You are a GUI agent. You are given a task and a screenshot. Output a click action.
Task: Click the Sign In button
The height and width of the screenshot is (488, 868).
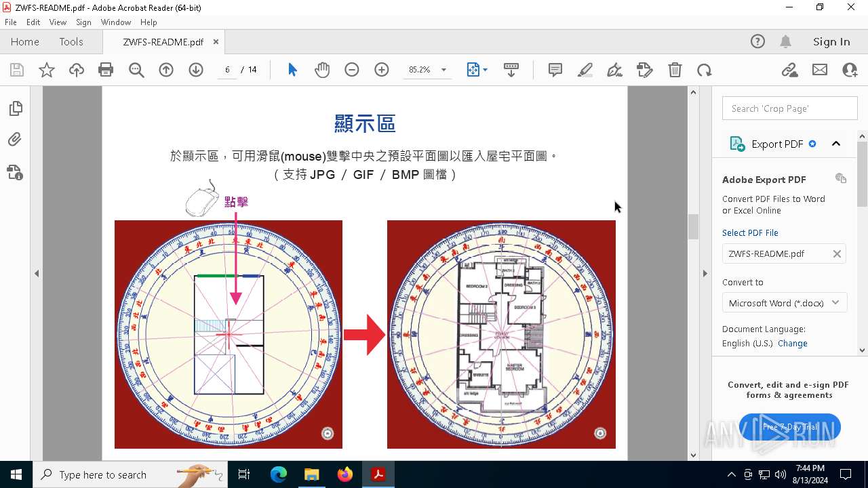pyautogui.click(x=831, y=41)
